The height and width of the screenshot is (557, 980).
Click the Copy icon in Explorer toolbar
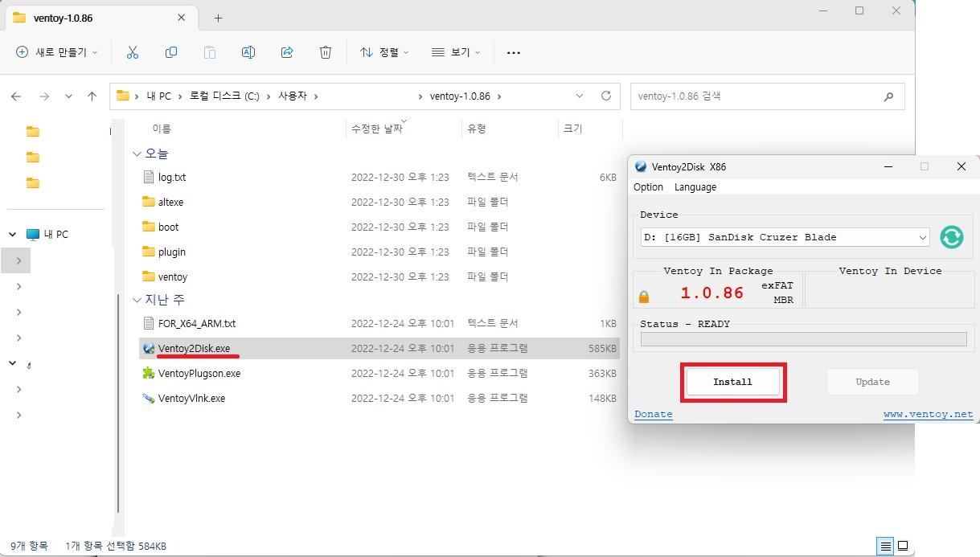[170, 51]
